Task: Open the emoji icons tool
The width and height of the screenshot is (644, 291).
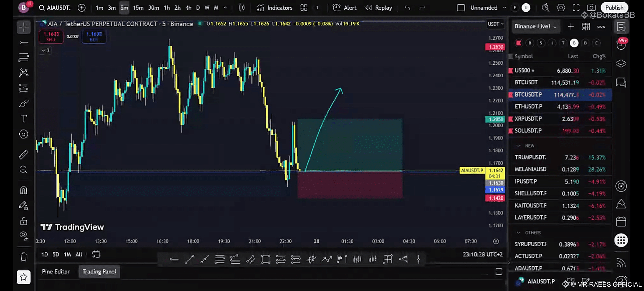Action: click(x=24, y=134)
